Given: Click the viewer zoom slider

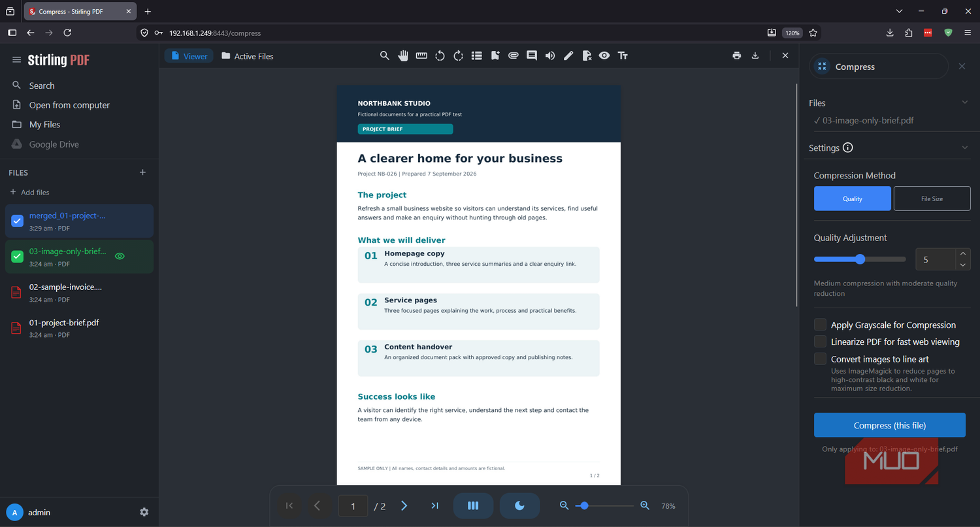Looking at the screenshot, I should (604, 505).
